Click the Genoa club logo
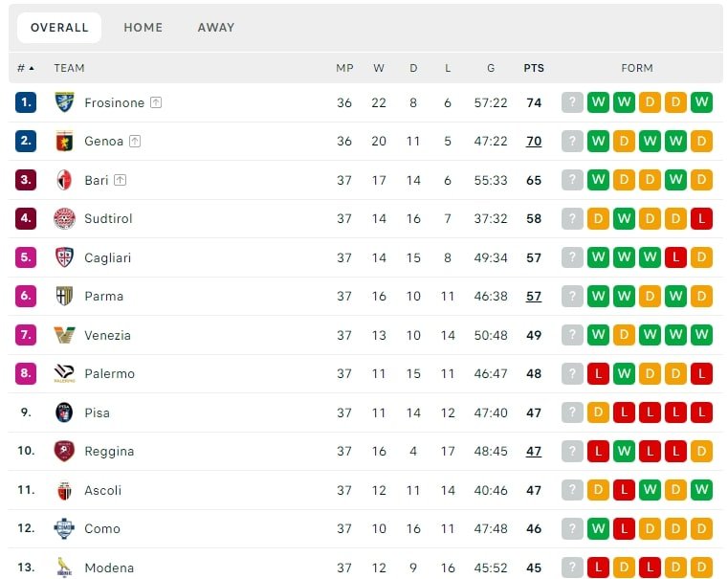 (x=65, y=141)
